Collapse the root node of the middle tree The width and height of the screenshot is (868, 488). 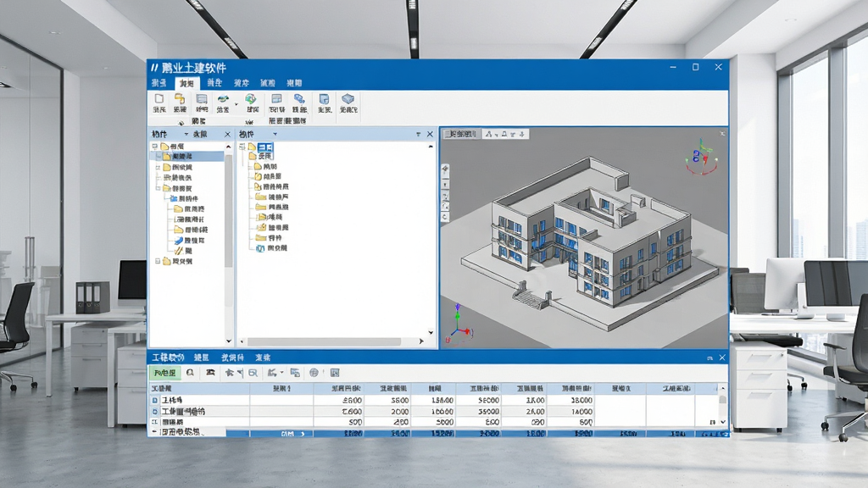click(x=242, y=147)
